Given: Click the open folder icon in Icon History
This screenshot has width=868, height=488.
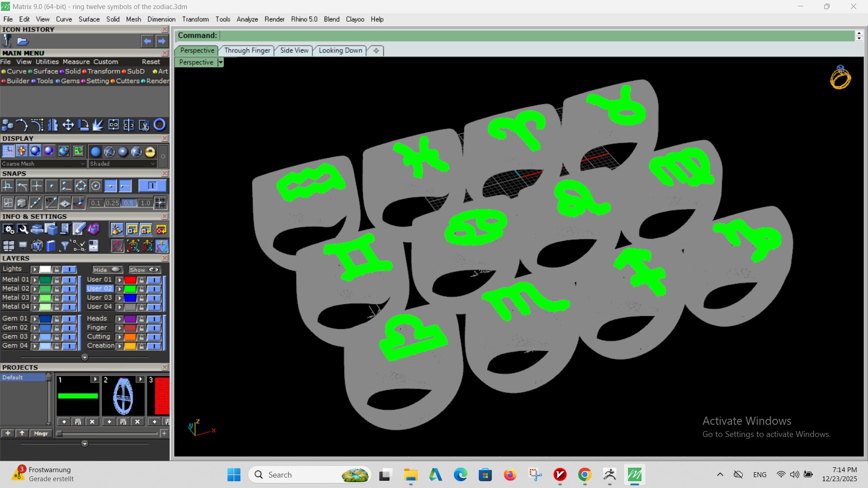Looking at the screenshot, I should (23, 42).
